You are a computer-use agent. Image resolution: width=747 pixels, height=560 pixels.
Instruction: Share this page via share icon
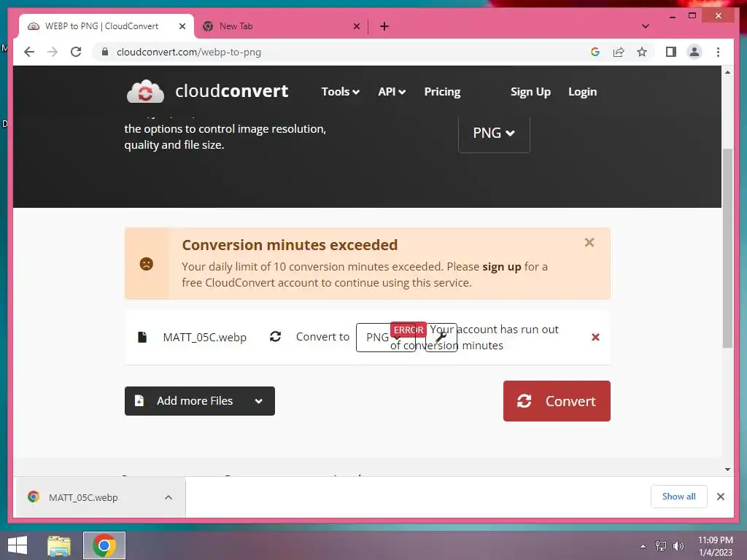619,52
